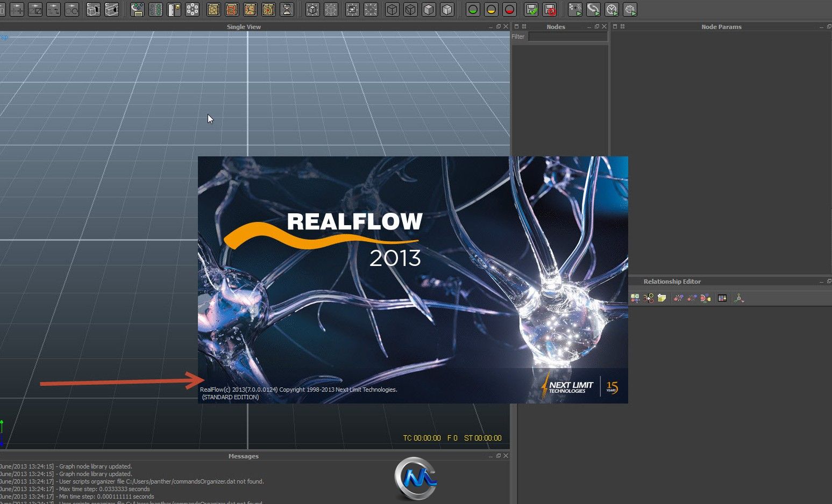Close the Single View panel
Screen dimensions: 832x504
[506, 26]
